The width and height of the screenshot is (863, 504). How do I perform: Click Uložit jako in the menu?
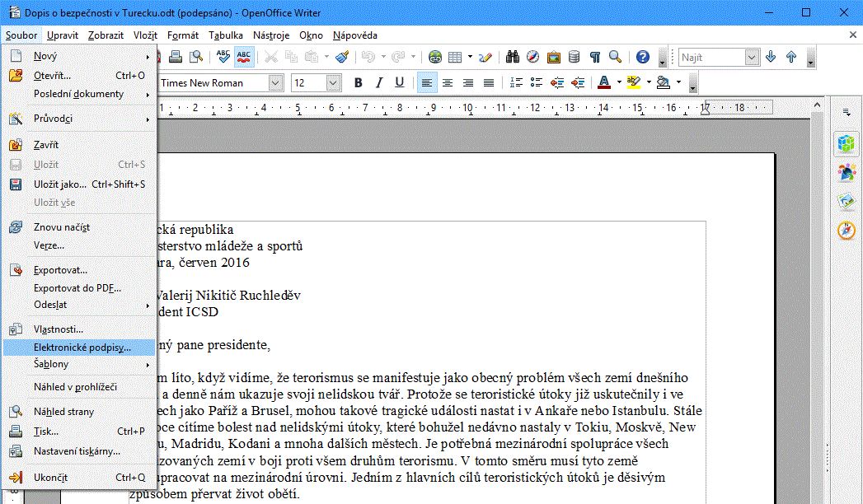(78, 184)
